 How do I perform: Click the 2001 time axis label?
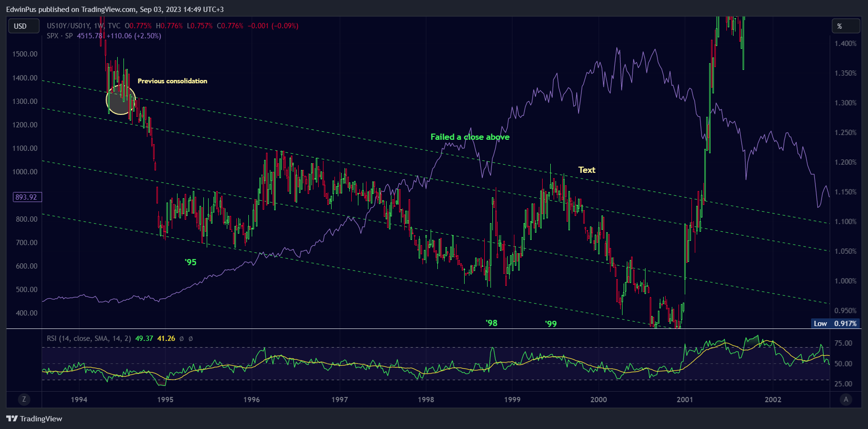coord(685,400)
